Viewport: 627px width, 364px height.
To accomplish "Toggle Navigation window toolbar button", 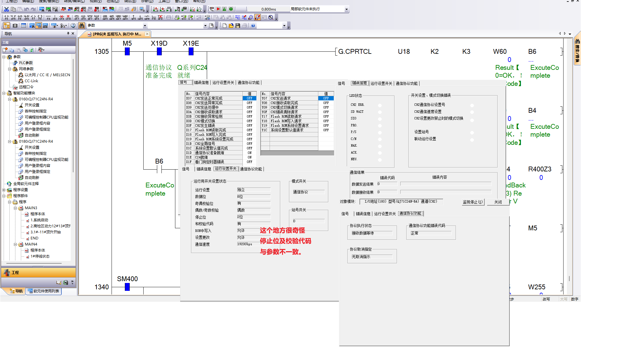I will click(7, 26).
